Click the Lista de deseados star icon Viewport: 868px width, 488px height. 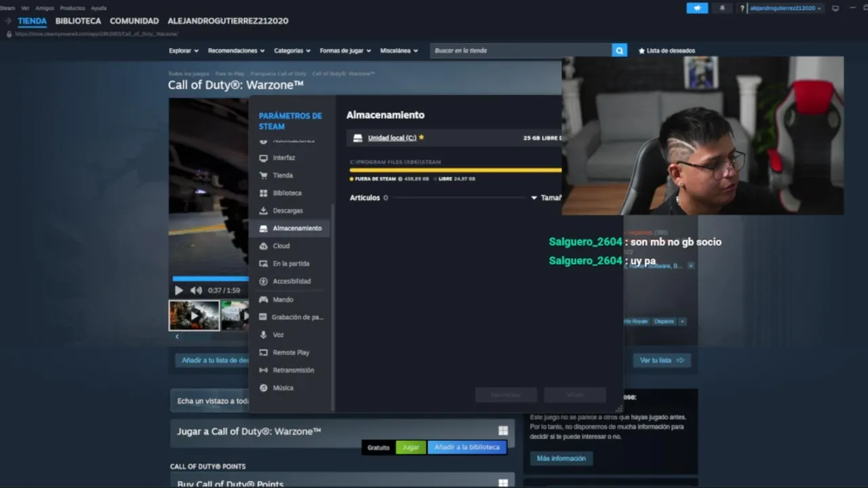coord(642,50)
